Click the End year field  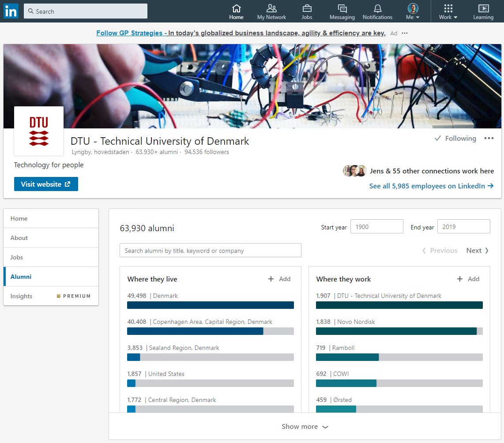coord(463,226)
